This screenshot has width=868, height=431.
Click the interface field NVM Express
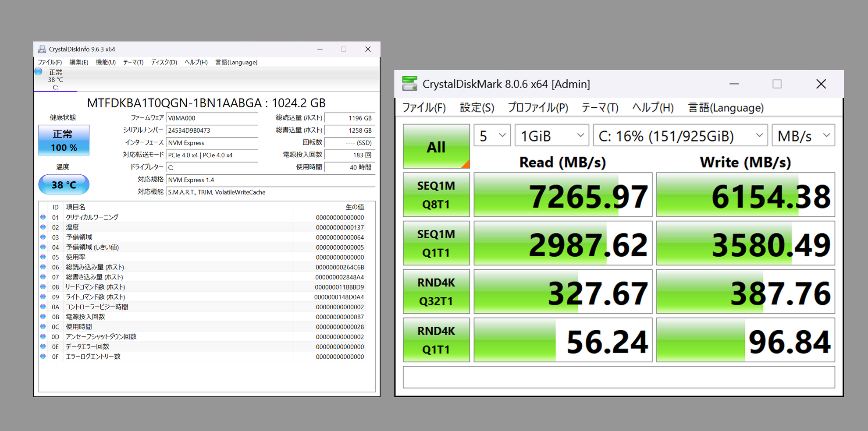point(212,143)
